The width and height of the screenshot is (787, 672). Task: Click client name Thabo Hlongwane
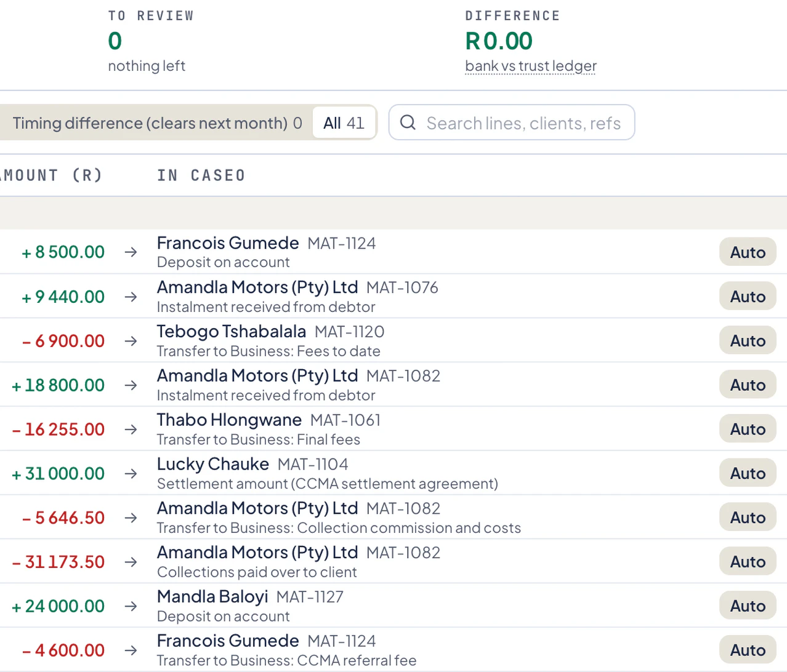[229, 420]
